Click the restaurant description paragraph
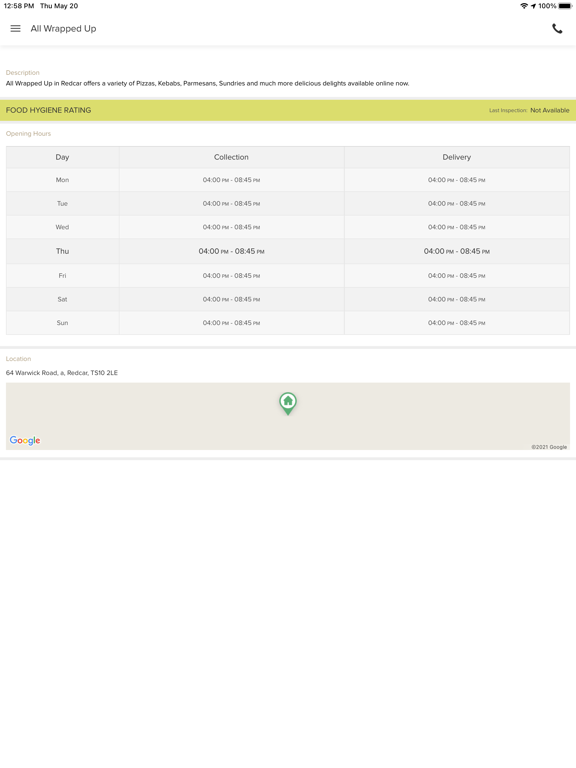This screenshot has width=576, height=768. tap(207, 83)
